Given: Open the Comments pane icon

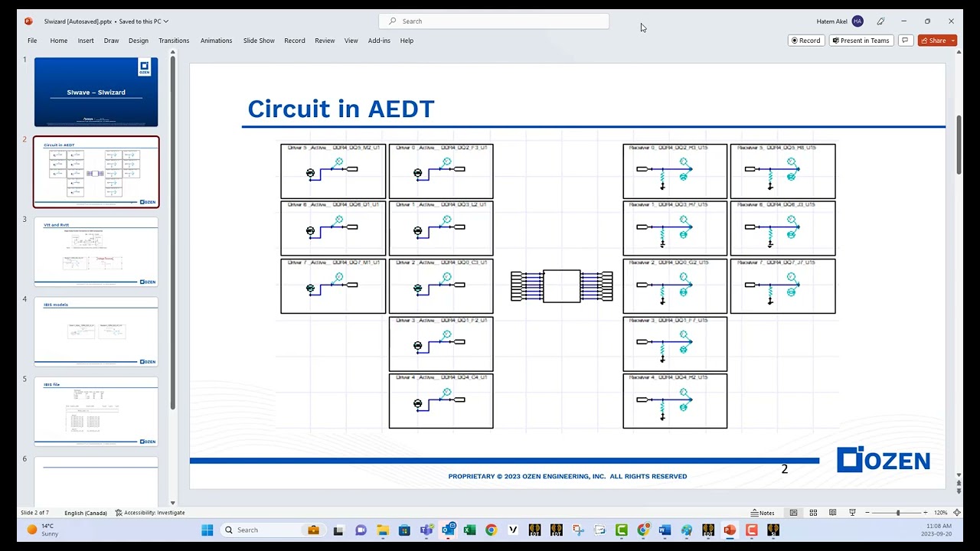Looking at the screenshot, I should pyautogui.click(x=905, y=41).
